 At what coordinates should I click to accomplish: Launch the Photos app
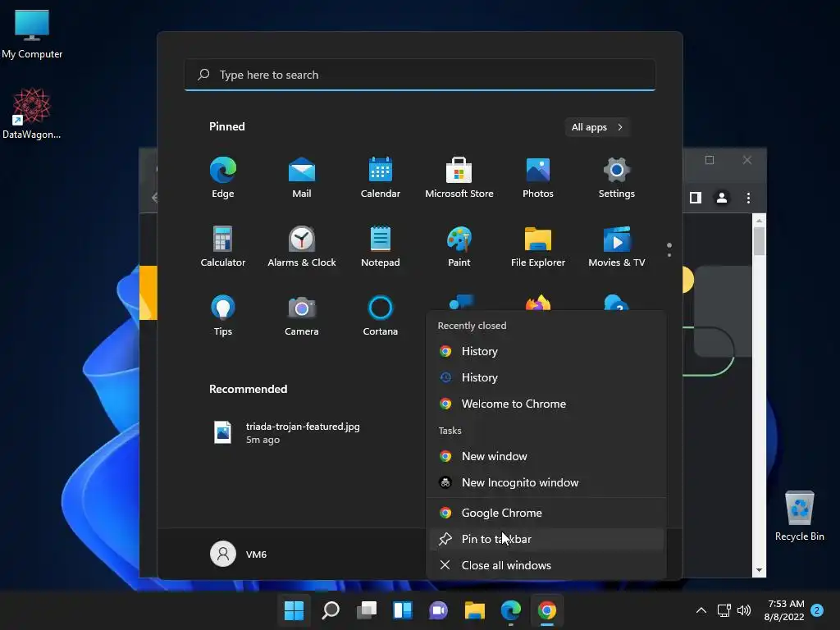pyautogui.click(x=538, y=178)
